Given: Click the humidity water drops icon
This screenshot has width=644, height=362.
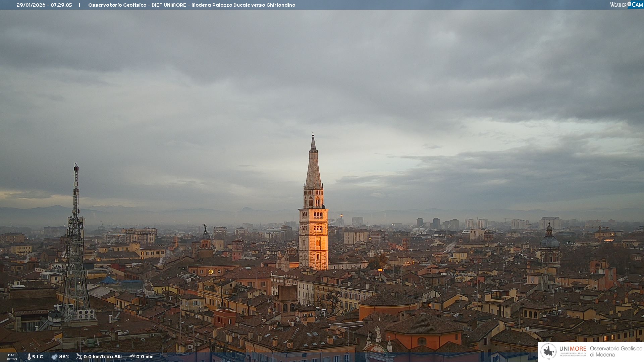Looking at the screenshot, I should pos(54,357).
